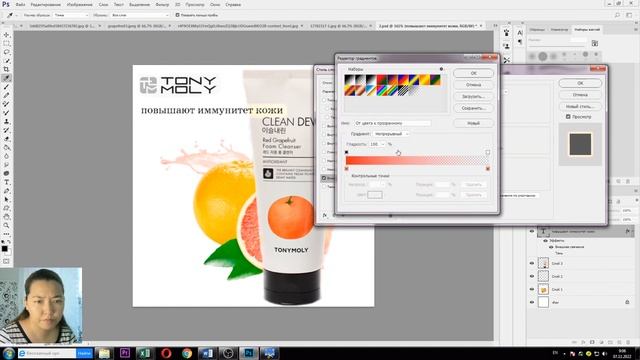Open brush presets panel menu
640x360 pixels.
636,29
